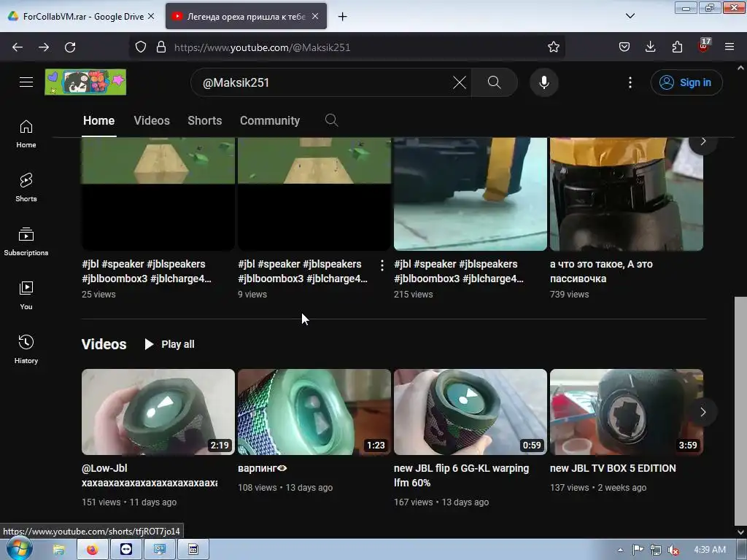Start voice search with the microphone
Screen dimensions: 747x560
543,82
